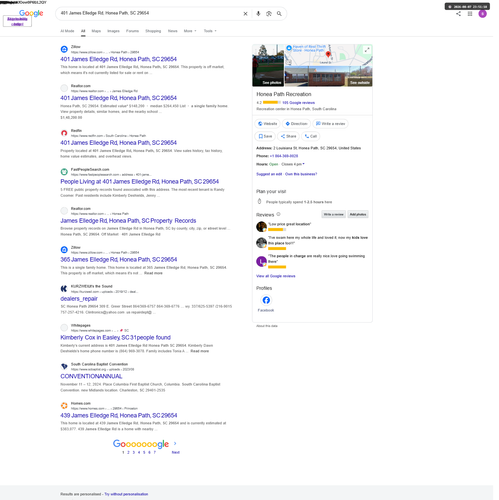Submit search with the magnifying glass icon
This screenshot has width=499, height=500.
coord(279,14)
